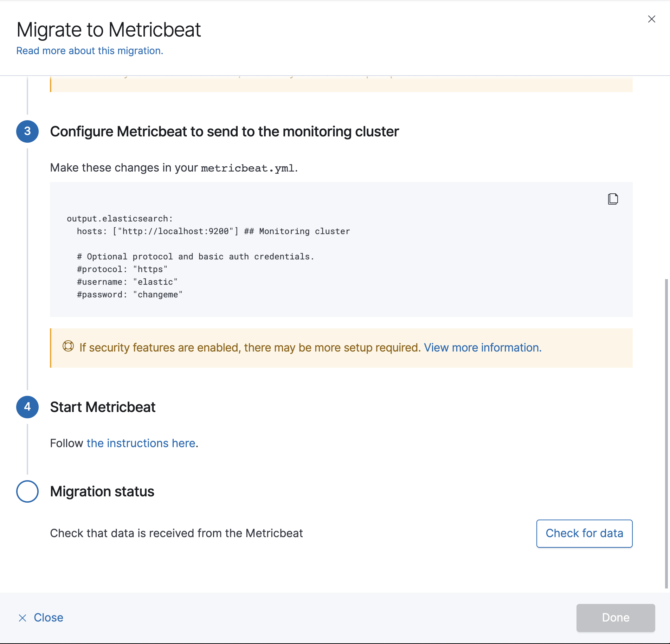Select step 4 numbered circle

point(27,407)
